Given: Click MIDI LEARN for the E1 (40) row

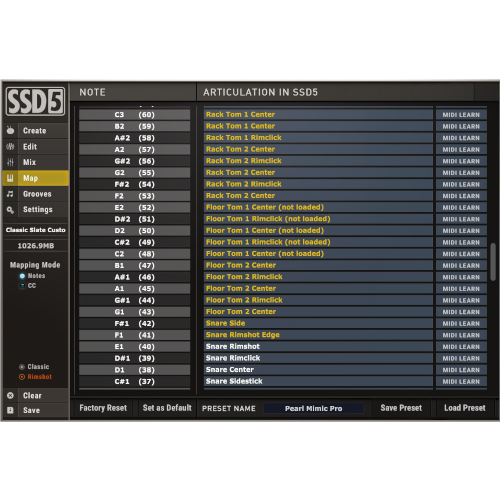Looking at the screenshot, I should 461,347.
